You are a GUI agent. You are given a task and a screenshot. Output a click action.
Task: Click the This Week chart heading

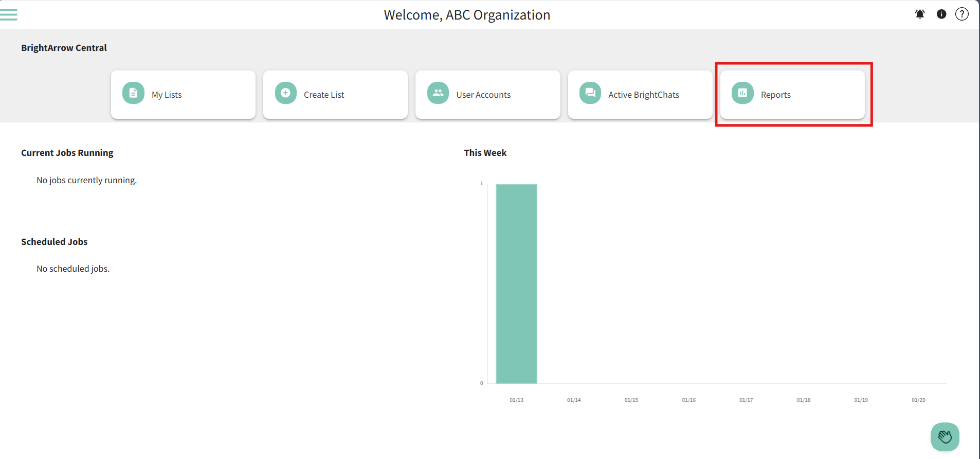(485, 153)
